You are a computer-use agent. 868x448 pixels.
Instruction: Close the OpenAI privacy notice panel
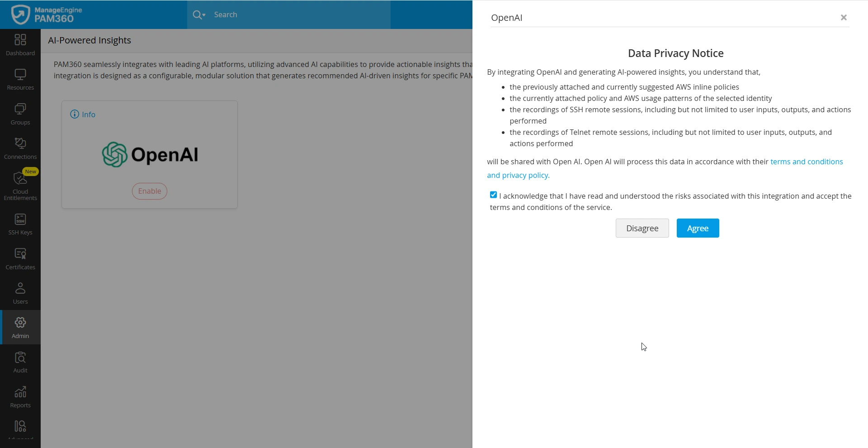[x=844, y=18]
